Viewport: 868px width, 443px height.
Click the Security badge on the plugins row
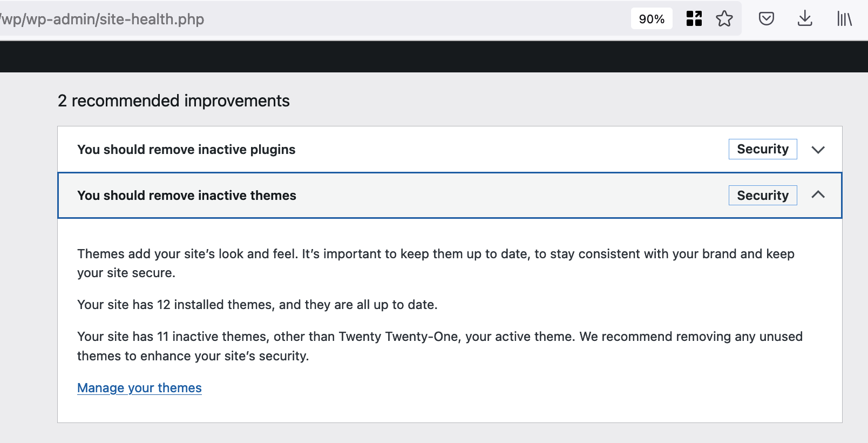tap(762, 149)
